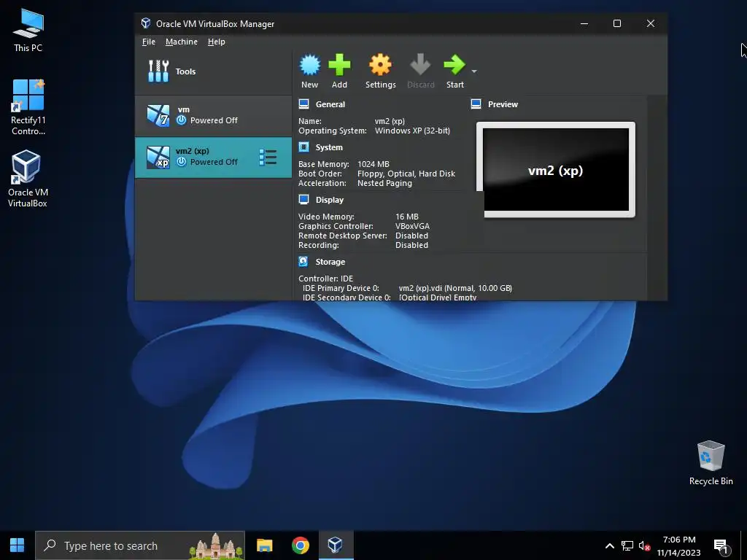Click the System chip icon
Viewport: 747px width, 560px height.
[x=303, y=147]
